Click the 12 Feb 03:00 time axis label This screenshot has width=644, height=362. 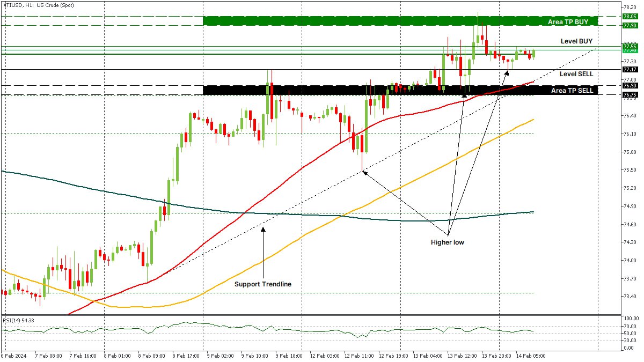(x=325, y=356)
